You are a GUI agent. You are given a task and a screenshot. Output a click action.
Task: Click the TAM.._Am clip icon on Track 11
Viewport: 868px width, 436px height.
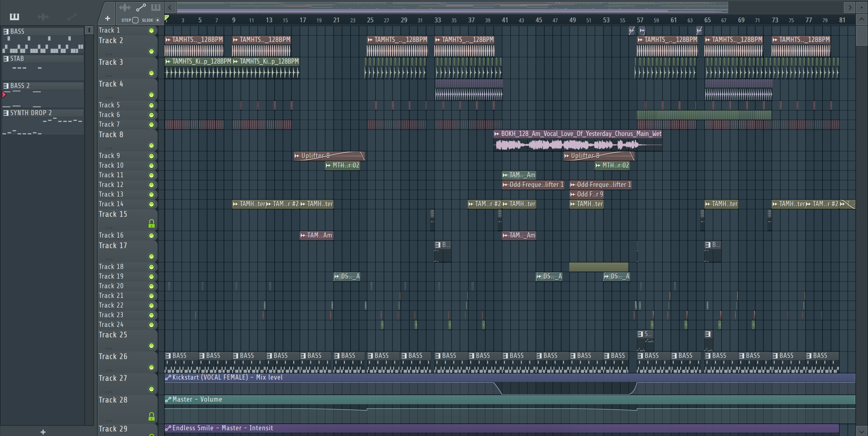[x=505, y=175]
